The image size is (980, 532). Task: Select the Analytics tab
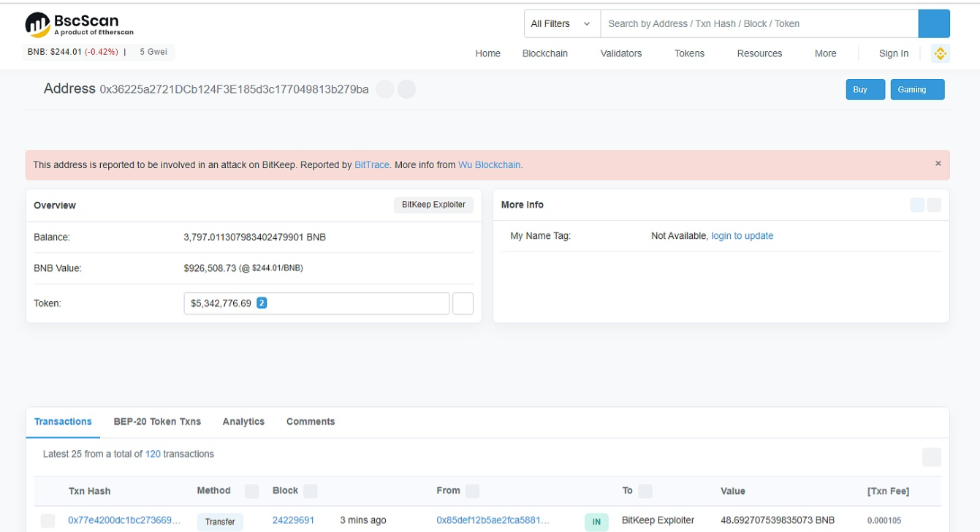(243, 422)
